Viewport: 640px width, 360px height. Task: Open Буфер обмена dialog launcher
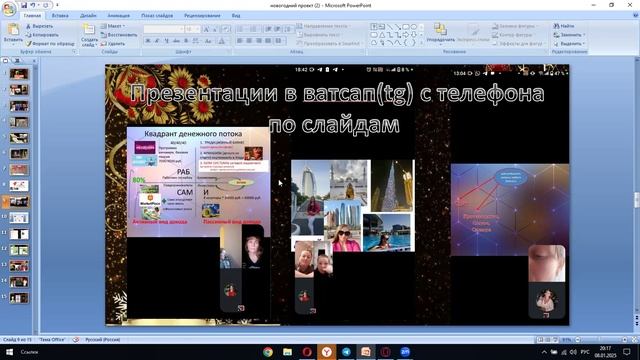(x=74, y=52)
